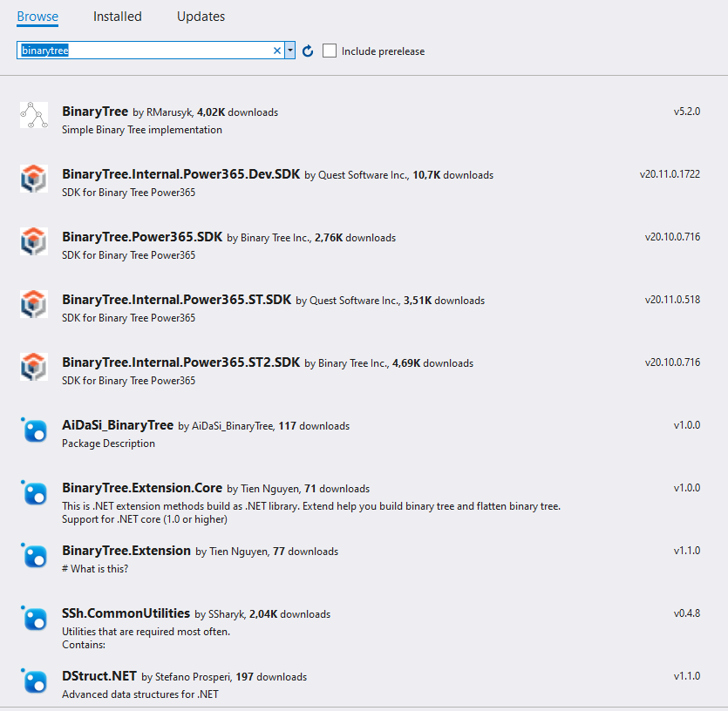
Task: Click the BinaryTree.Power365.SDK package icon
Action: (x=34, y=240)
